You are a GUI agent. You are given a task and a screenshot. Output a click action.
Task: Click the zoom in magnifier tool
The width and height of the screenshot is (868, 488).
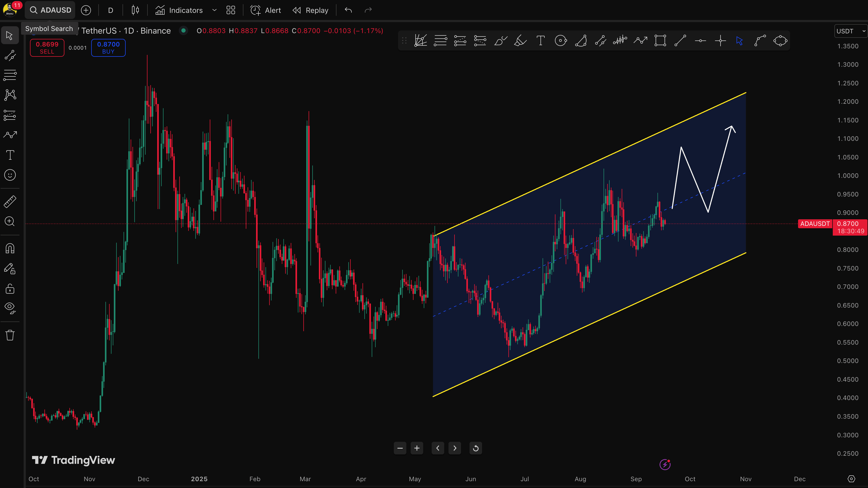[10, 221]
